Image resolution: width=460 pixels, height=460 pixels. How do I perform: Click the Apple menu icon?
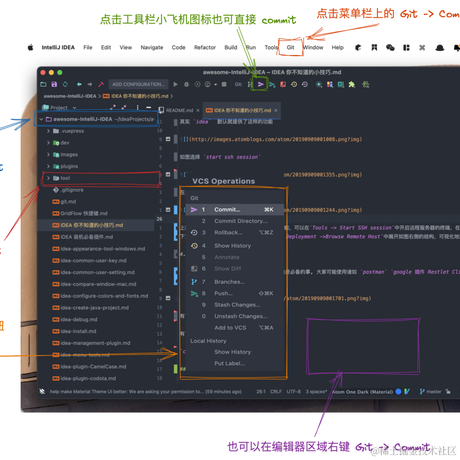30,47
